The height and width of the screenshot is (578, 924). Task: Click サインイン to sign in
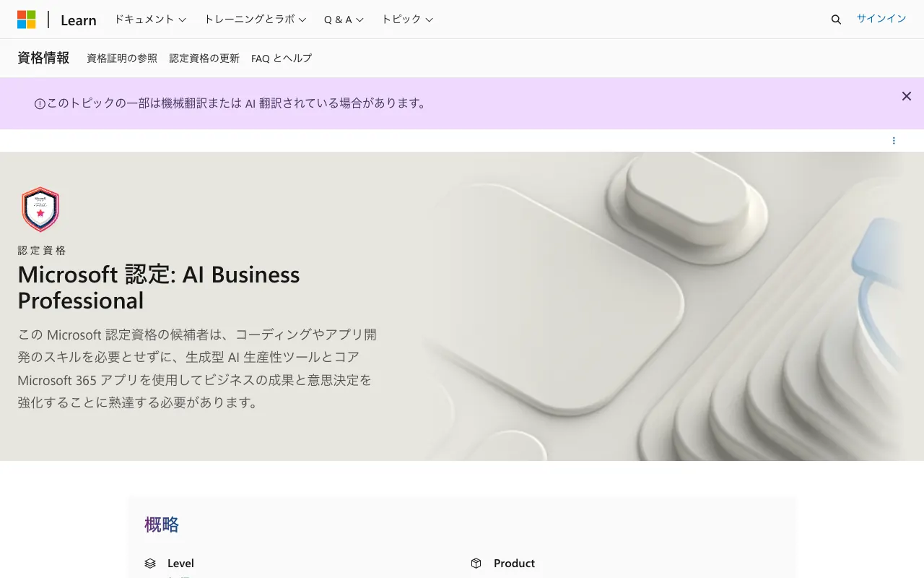pos(881,19)
